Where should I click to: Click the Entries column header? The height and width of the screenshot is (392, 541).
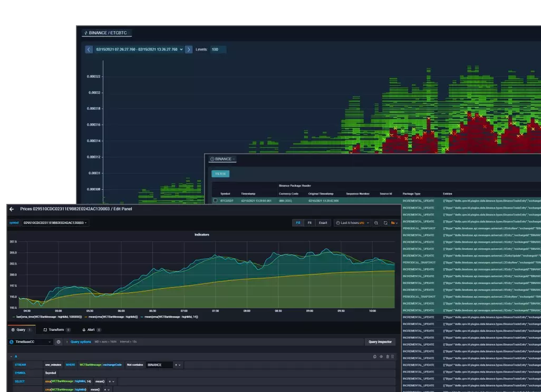[448, 194]
